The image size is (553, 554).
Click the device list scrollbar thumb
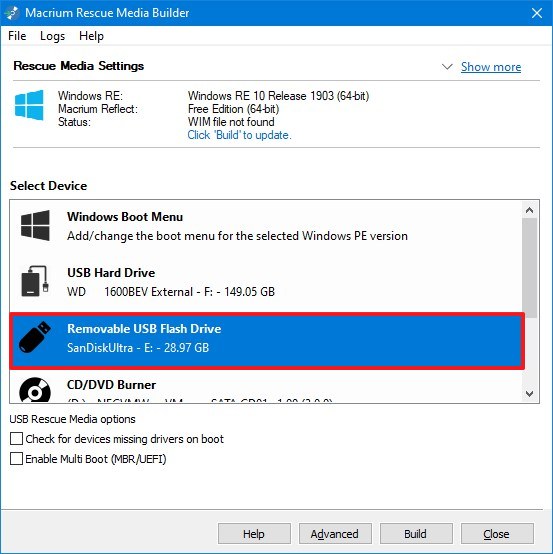(x=529, y=268)
